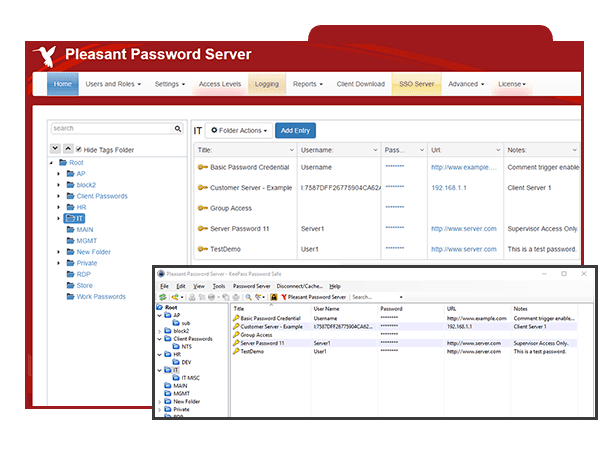603x457 pixels.
Task: Open the Advanced dropdown menu
Action: 466,84
